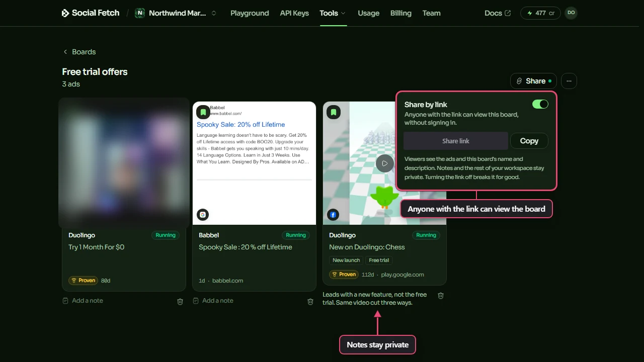This screenshot has height=362, width=644.
Task: Go back to Boards
Action: (79, 52)
